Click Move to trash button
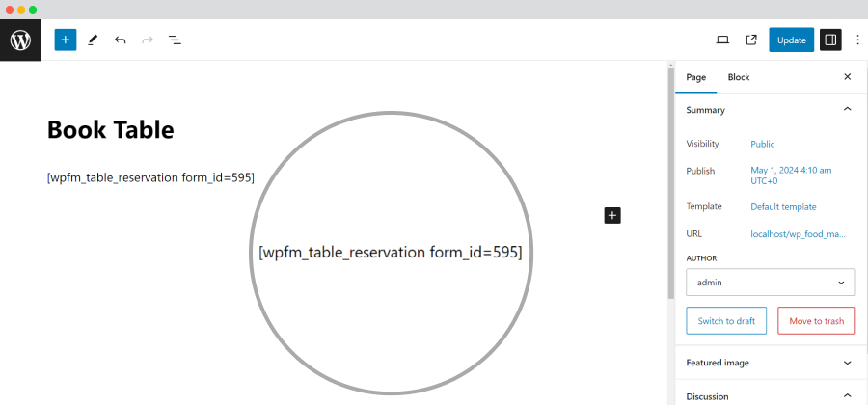868x405 pixels. (x=817, y=321)
